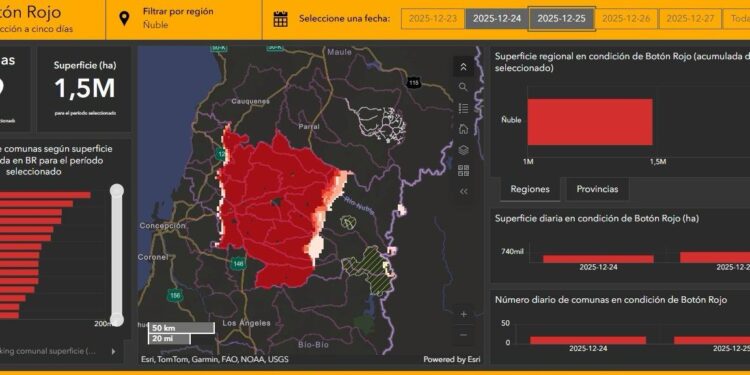This screenshot has height=375, width=750.
Task: Click the 20 mi scale bar
Action: coord(169,339)
